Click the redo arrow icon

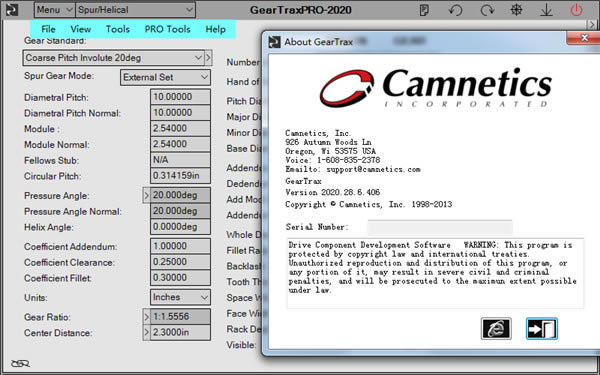point(487,10)
